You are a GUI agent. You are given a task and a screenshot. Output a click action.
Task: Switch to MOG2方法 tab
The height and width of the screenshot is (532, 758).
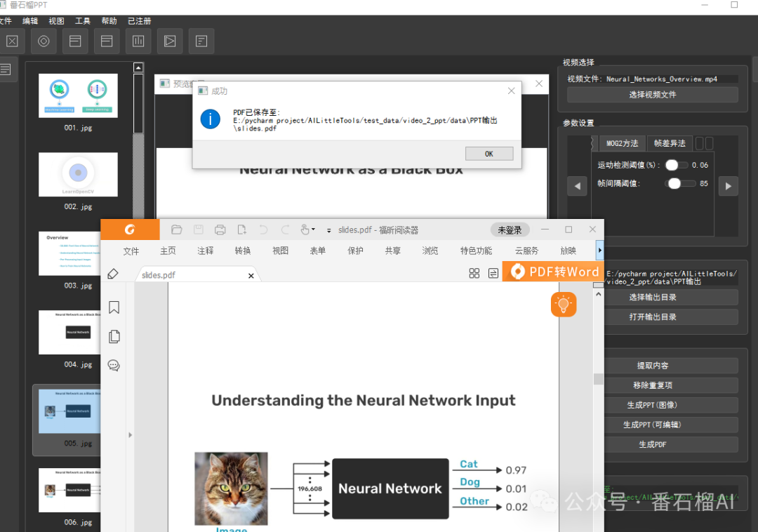[622, 143]
